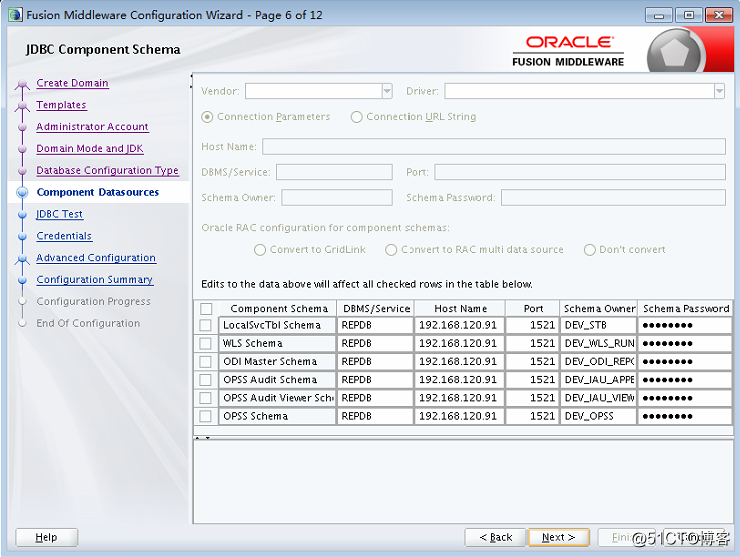Screen dimensions: 740x557
Task: Click the Create Domain step node icon
Action: point(22,85)
